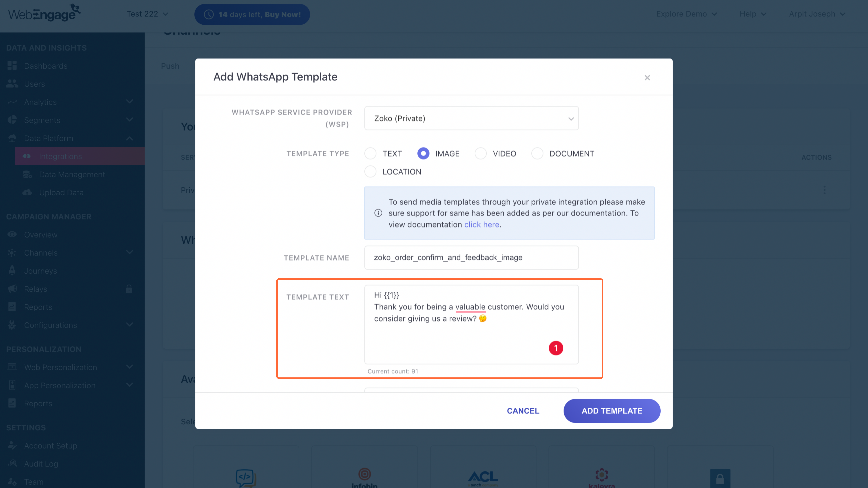This screenshot has height=488, width=868.
Task: Open the documentation 'click here' link
Action: point(481,224)
